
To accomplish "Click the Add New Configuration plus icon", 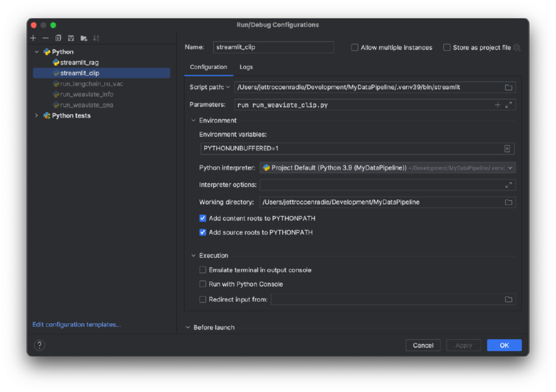I will click(33, 38).
